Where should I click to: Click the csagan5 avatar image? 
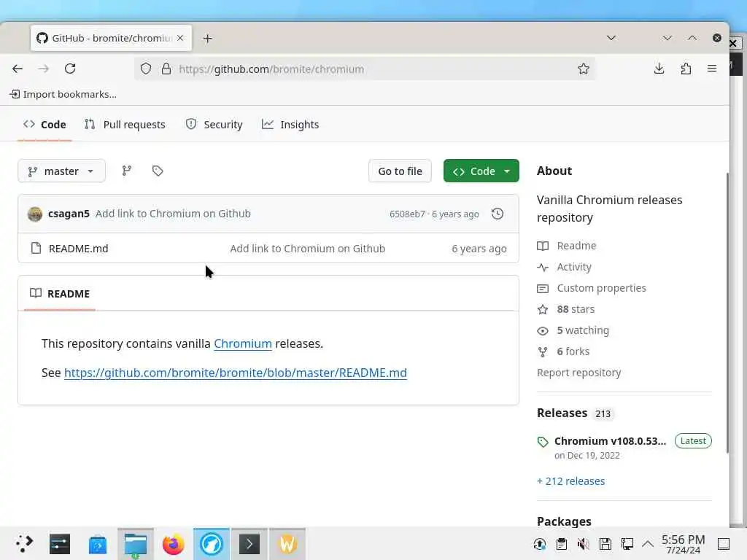coord(35,214)
